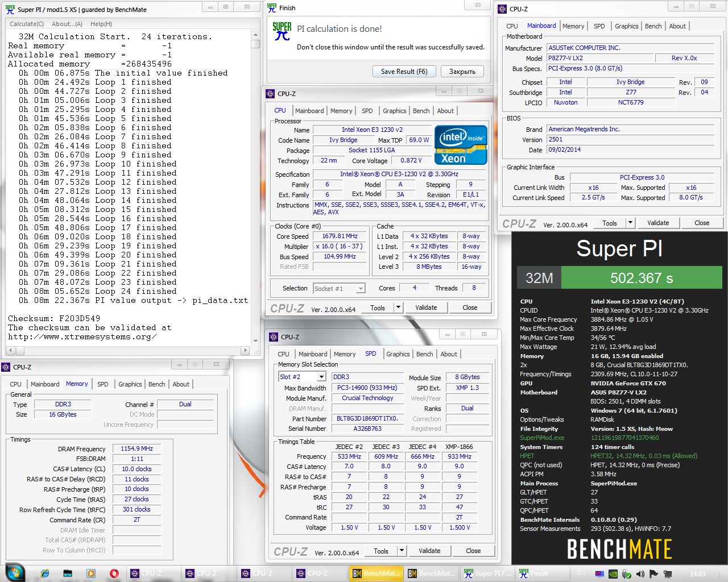This screenshot has height=582, width=728.
Task: Click the Закрыть button in Finish dialog
Action: (x=462, y=72)
